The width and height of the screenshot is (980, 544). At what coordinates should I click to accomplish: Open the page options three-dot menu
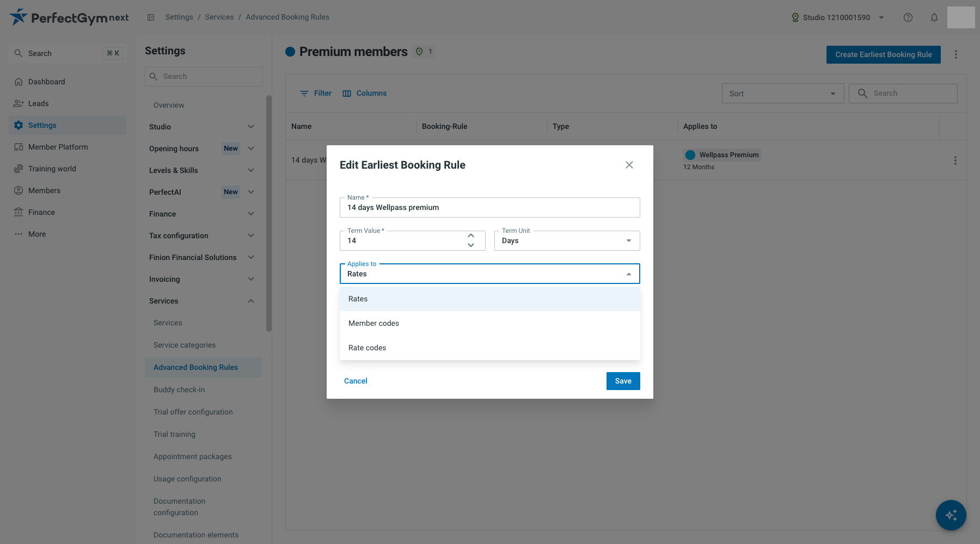(956, 54)
